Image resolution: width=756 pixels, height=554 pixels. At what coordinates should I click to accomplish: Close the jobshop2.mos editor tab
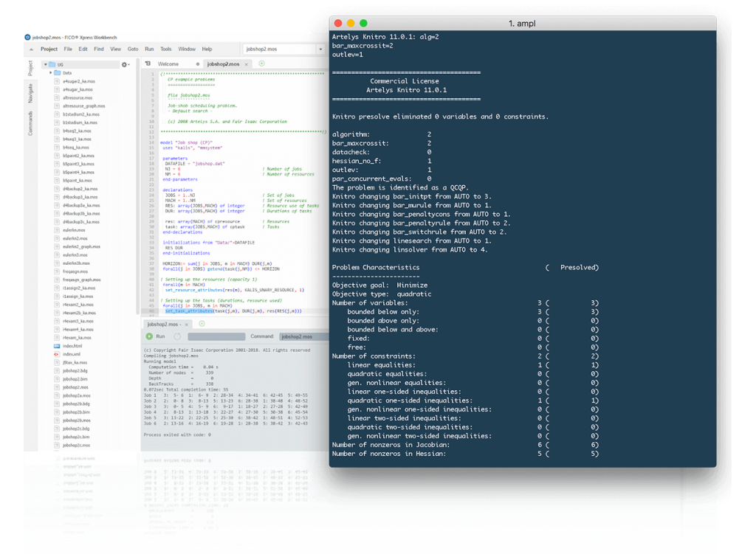[x=247, y=64]
